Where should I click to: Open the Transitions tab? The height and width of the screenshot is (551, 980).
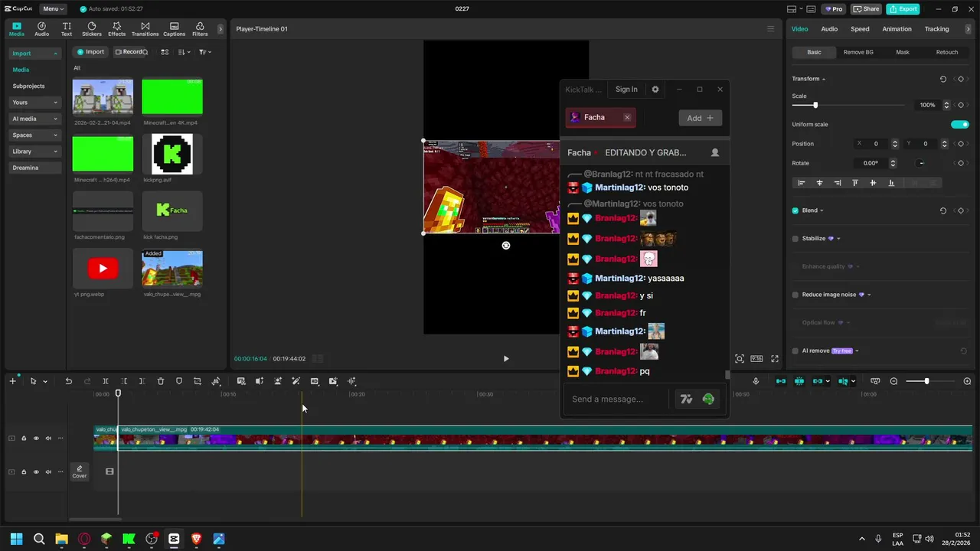[145, 29]
